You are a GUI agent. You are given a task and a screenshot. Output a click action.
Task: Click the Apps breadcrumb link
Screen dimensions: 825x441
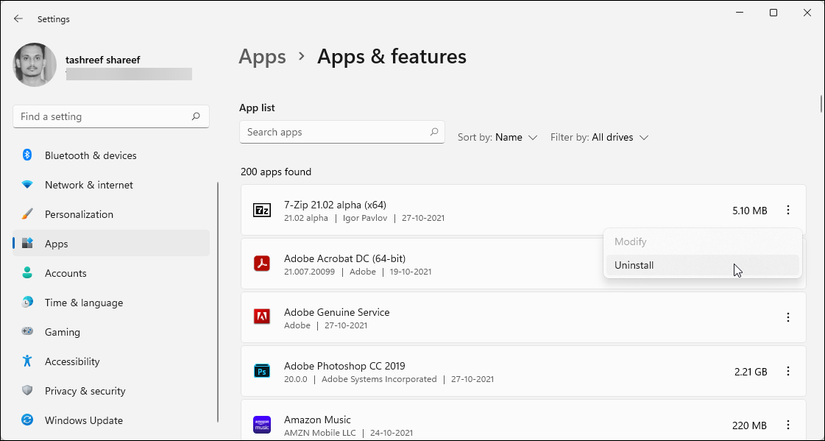coord(262,57)
